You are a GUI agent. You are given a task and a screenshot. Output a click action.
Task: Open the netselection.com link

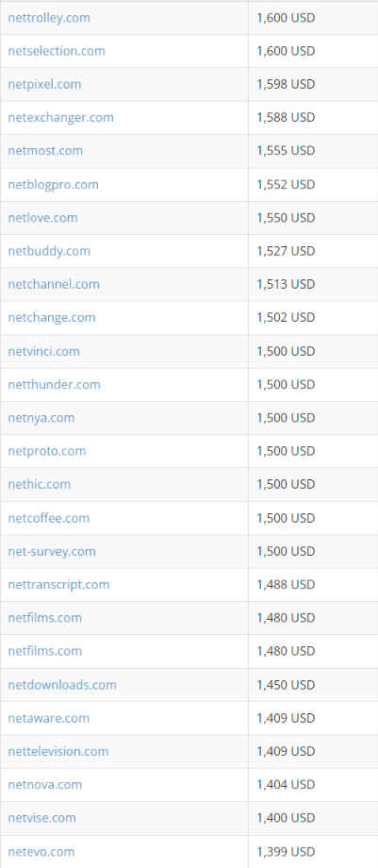coord(57,51)
